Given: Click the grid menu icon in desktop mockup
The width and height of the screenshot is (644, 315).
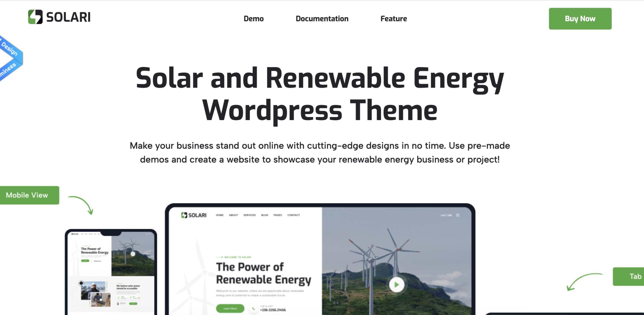Looking at the screenshot, I should click(458, 215).
